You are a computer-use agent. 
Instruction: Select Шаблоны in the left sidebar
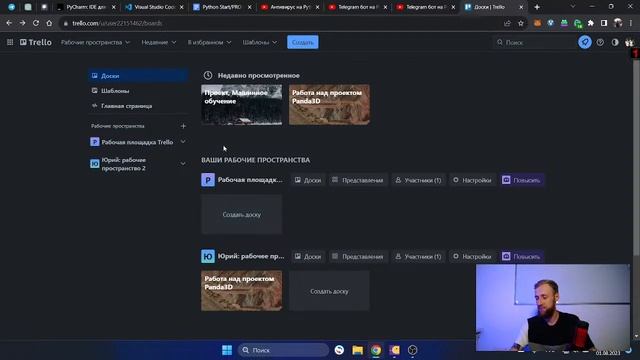click(138, 91)
